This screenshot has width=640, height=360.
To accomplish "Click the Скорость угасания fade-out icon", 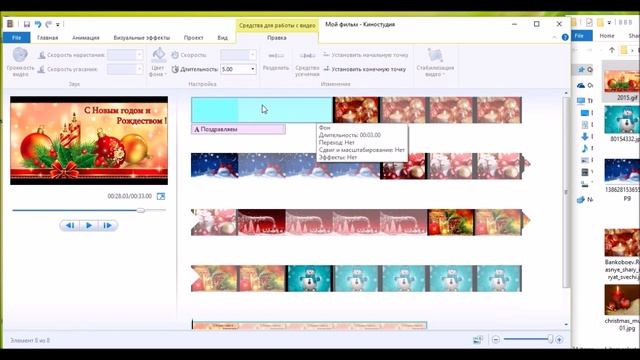I will (x=41, y=69).
